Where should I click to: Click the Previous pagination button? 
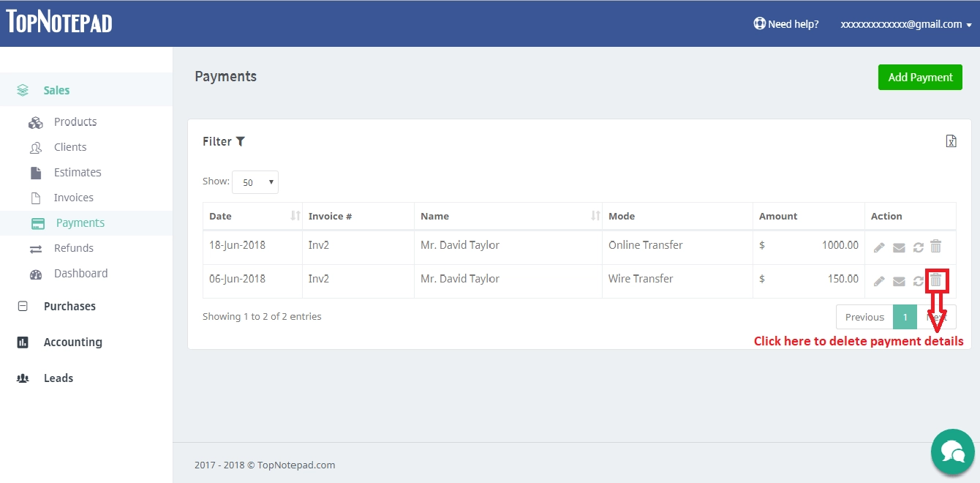point(864,317)
